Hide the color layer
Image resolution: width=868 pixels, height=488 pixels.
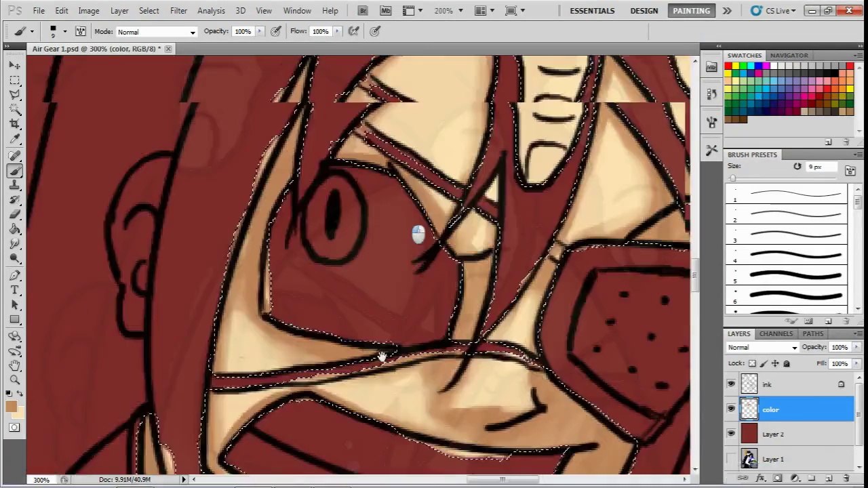[x=731, y=409]
